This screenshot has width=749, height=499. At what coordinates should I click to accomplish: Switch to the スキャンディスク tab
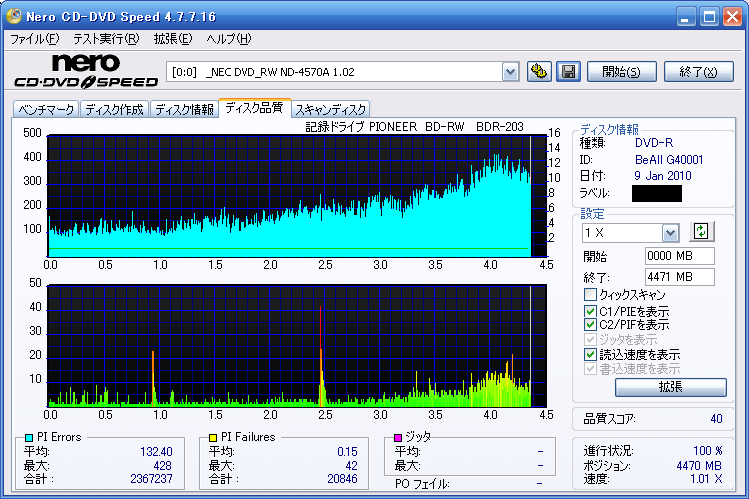coord(331,110)
